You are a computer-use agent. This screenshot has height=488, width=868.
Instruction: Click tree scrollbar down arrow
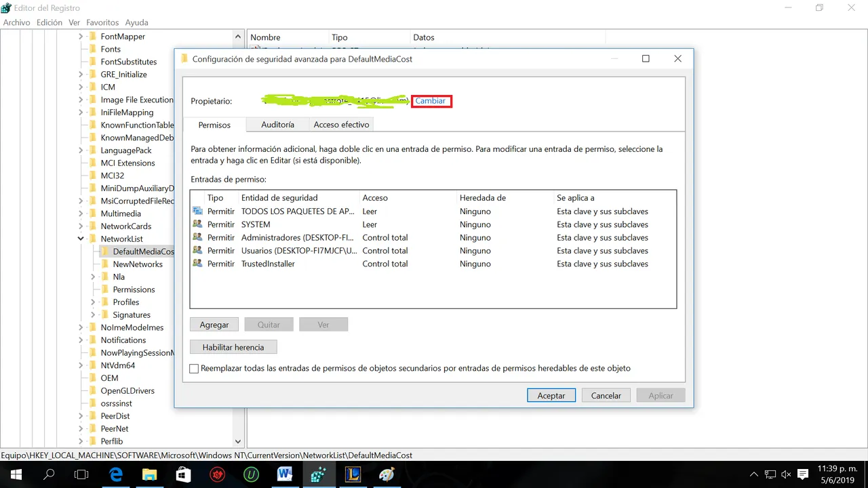[x=237, y=441]
